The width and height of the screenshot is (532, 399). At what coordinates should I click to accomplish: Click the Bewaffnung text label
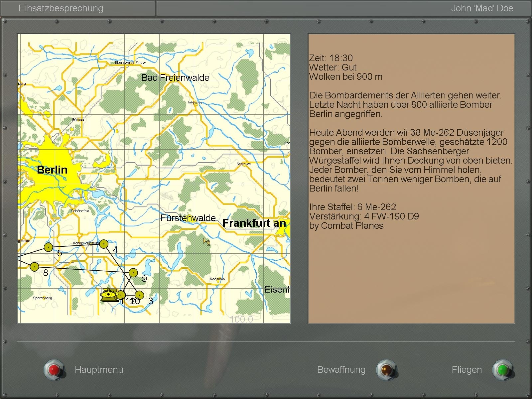pyautogui.click(x=341, y=370)
